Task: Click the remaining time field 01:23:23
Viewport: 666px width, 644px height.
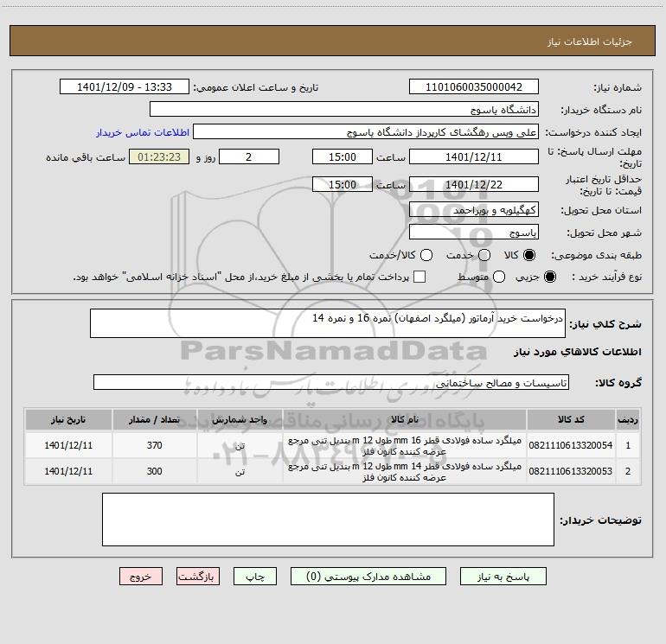Action: click(x=159, y=156)
